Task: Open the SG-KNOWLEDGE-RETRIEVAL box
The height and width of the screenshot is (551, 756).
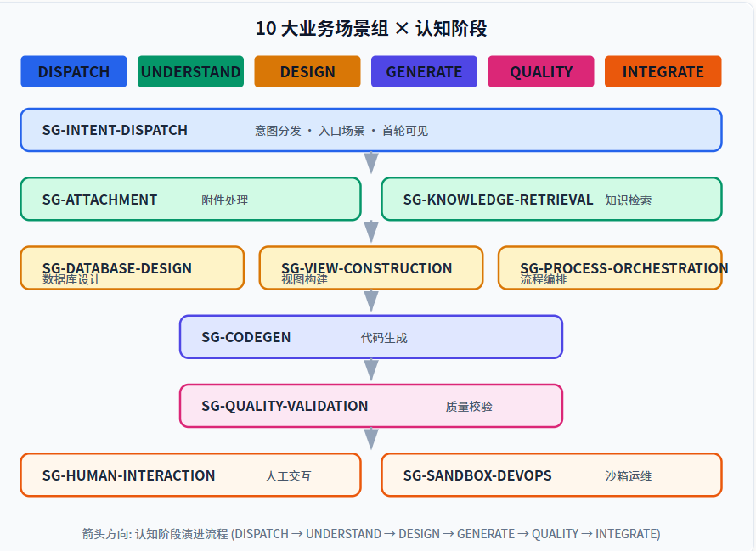Action: point(551,199)
